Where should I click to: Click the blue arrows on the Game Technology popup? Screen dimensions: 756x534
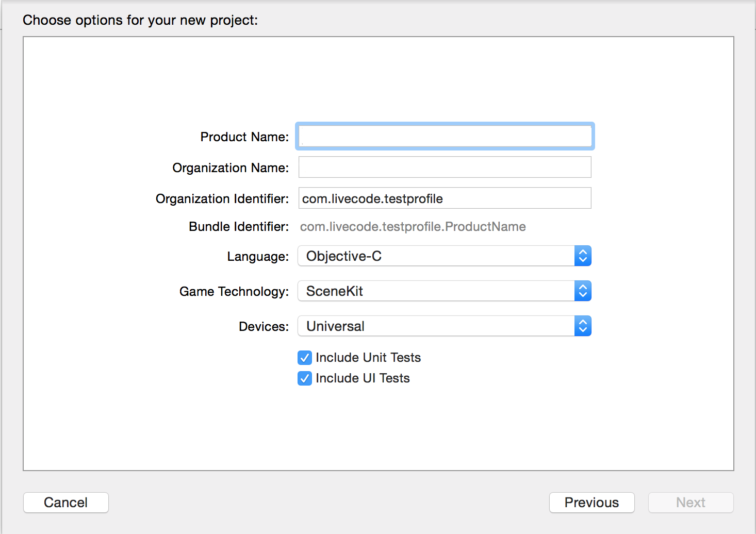pos(583,291)
